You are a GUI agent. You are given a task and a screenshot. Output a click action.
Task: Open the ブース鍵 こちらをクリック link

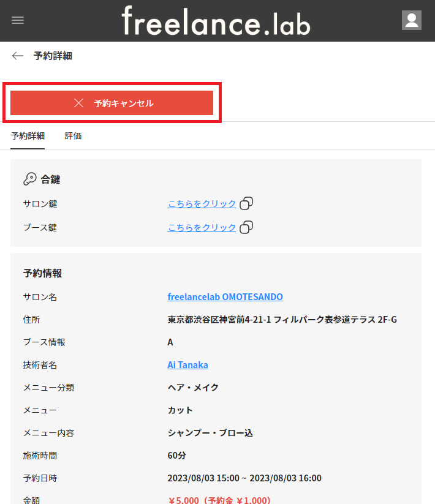tap(202, 227)
